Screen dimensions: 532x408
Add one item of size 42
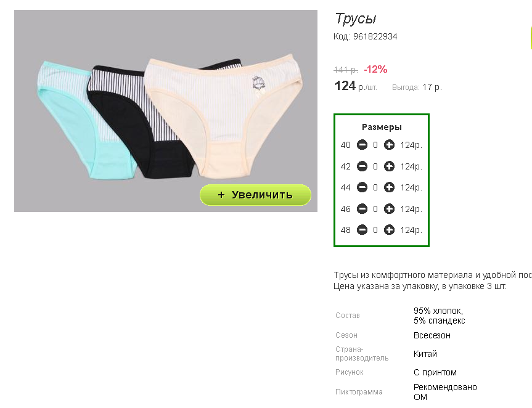click(x=389, y=166)
